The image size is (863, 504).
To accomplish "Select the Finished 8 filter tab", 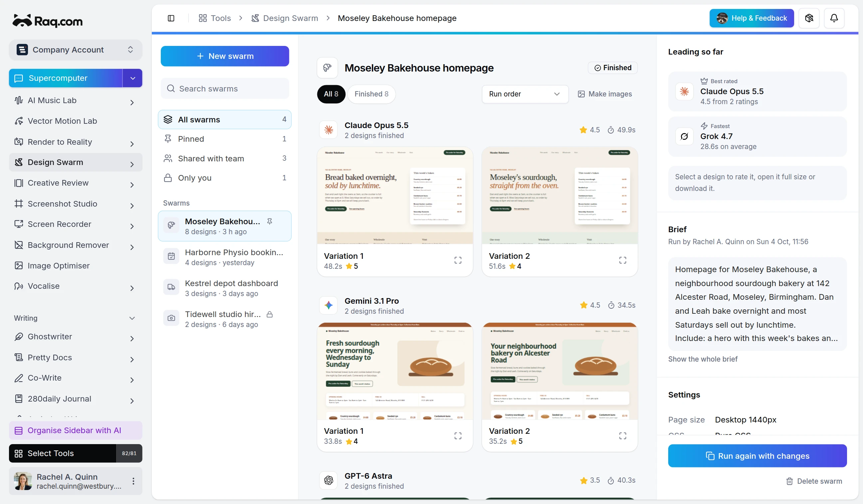I will (x=371, y=94).
